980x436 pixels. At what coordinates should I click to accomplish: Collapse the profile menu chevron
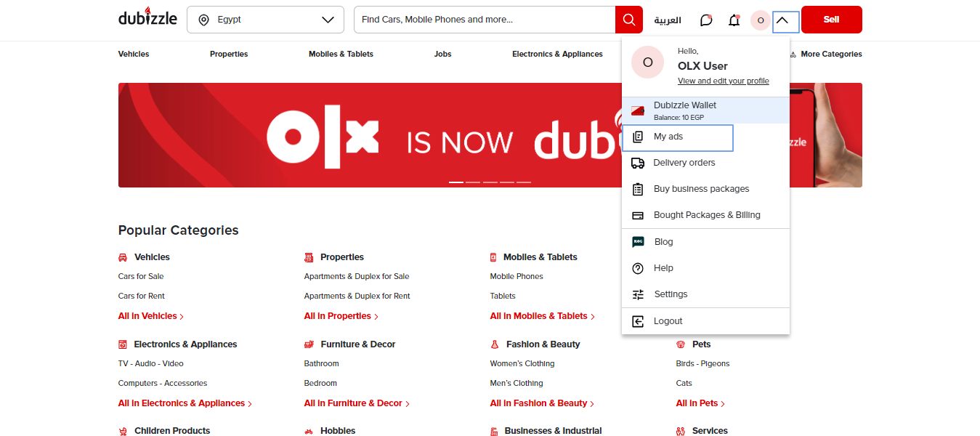pos(782,20)
